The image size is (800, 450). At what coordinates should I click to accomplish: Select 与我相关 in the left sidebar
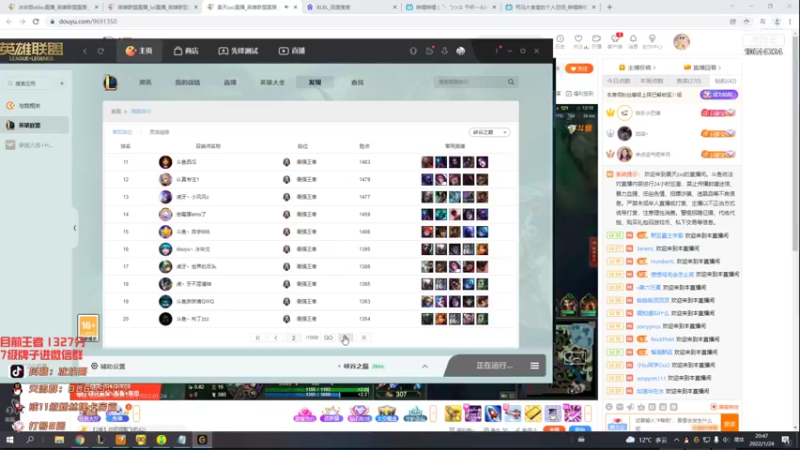30,106
